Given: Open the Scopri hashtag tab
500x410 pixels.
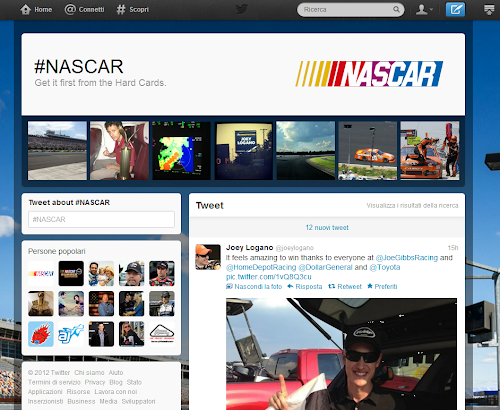Looking at the screenshot, I should [x=133, y=9].
